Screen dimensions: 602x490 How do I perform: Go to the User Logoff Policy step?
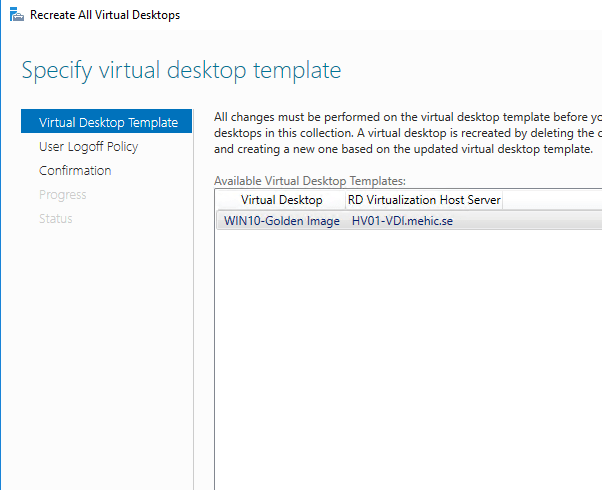pyautogui.click(x=88, y=146)
